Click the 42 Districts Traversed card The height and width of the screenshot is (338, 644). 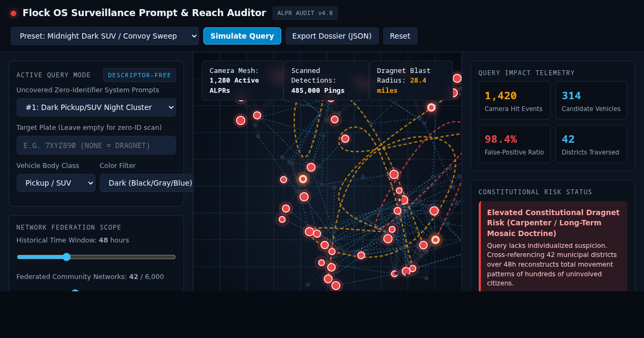pos(591,144)
